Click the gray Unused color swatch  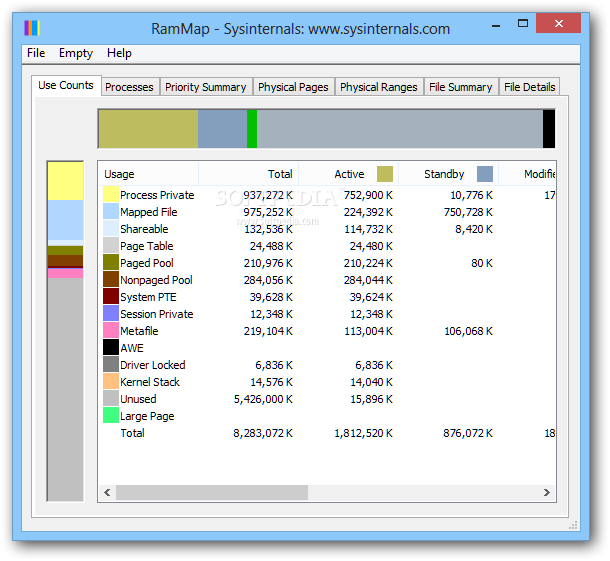(111, 399)
